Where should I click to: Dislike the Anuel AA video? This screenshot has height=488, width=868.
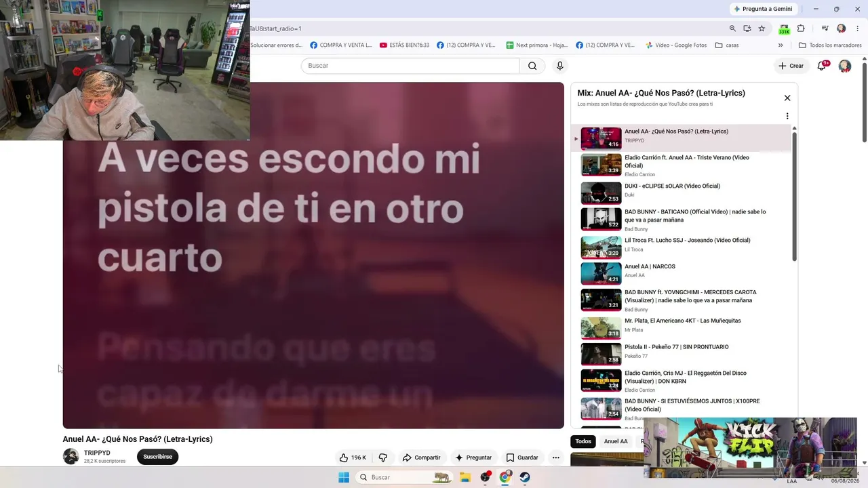point(382,457)
